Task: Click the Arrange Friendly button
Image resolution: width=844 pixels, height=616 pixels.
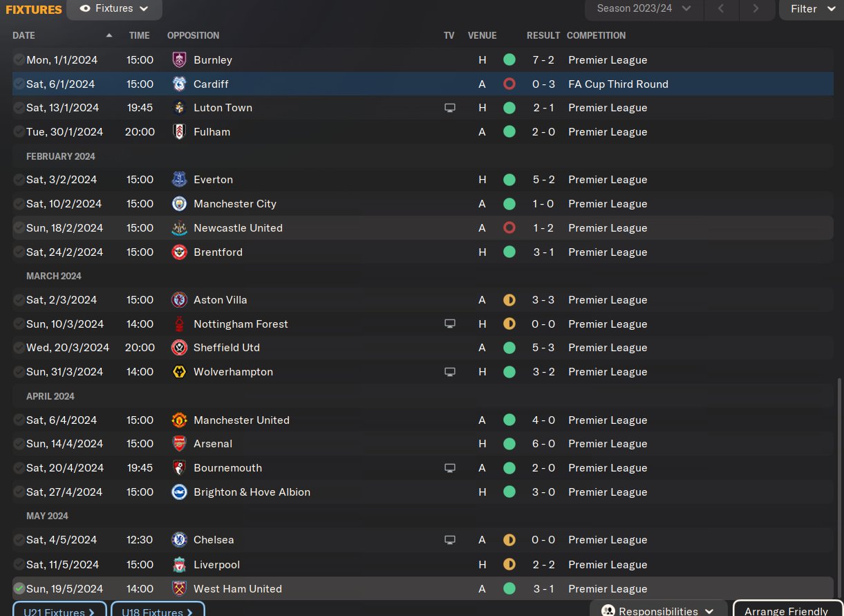Action: tap(786, 610)
